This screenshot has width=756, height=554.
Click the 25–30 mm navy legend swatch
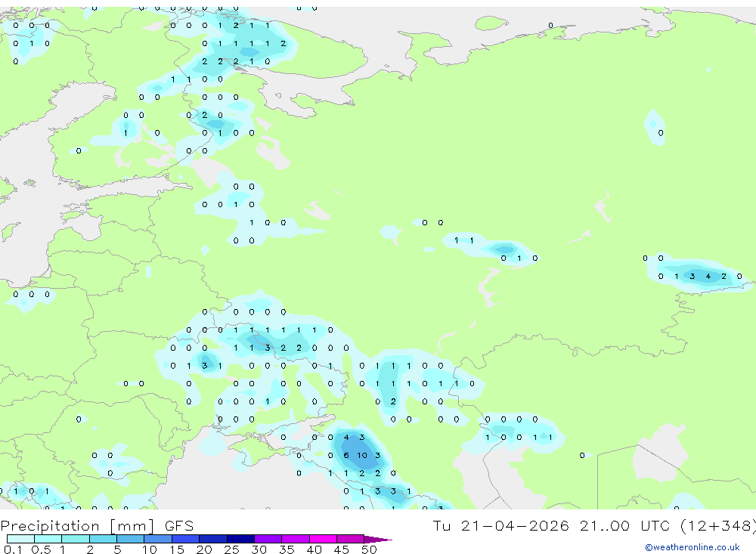pyautogui.click(x=240, y=539)
